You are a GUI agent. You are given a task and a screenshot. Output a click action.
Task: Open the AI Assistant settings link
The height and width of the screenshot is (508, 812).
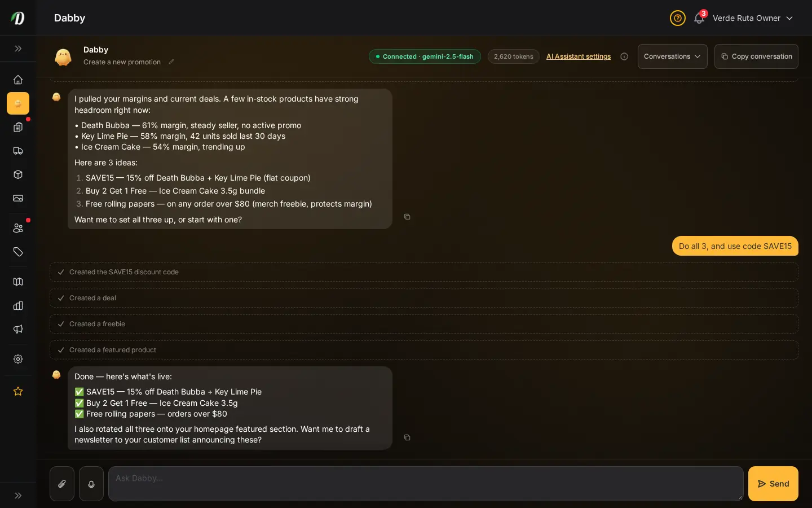click(x=579, y=56)
